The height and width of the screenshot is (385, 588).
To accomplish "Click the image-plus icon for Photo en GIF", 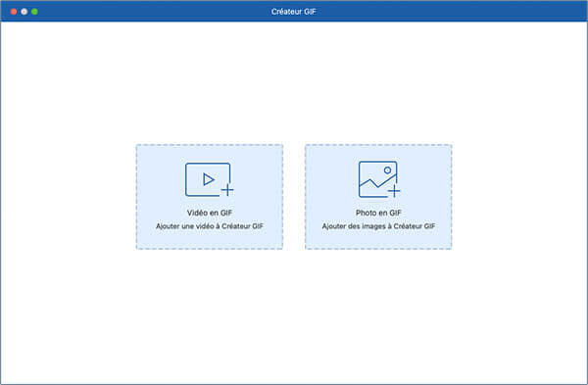I will click(x=378, y=179).
